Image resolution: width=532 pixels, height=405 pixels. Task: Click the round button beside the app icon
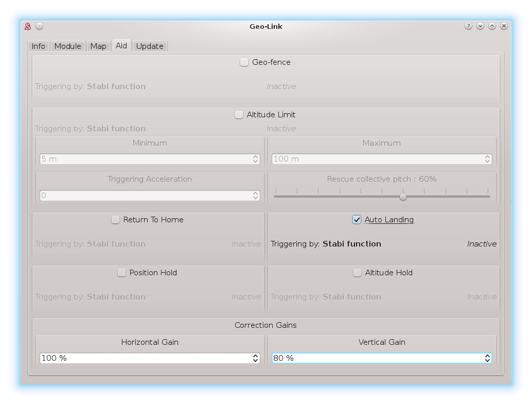click(40, 26)
